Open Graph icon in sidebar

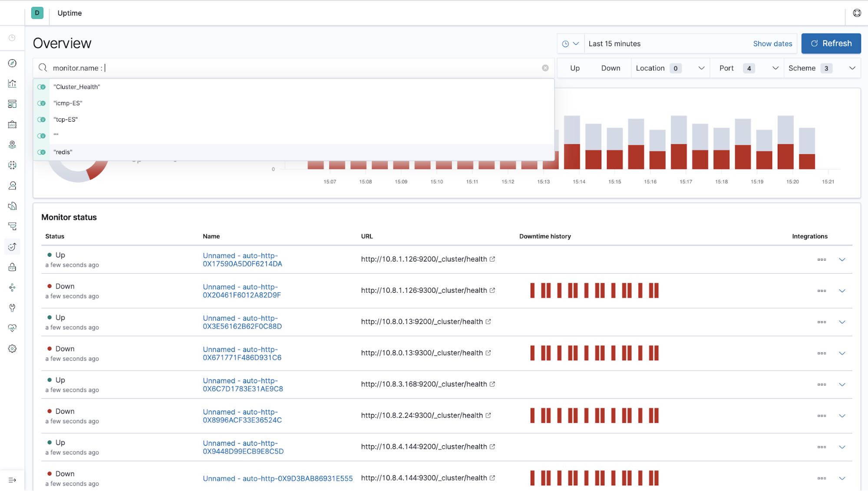12,287
